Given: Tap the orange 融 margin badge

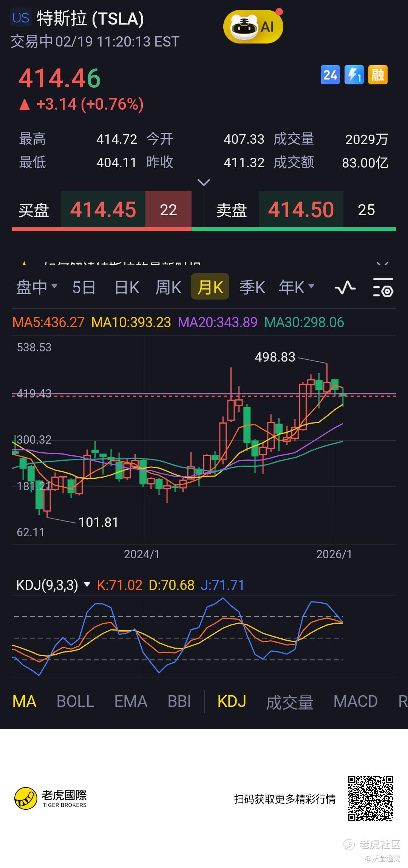Looking at the screenshot, I should coord(378,75).
